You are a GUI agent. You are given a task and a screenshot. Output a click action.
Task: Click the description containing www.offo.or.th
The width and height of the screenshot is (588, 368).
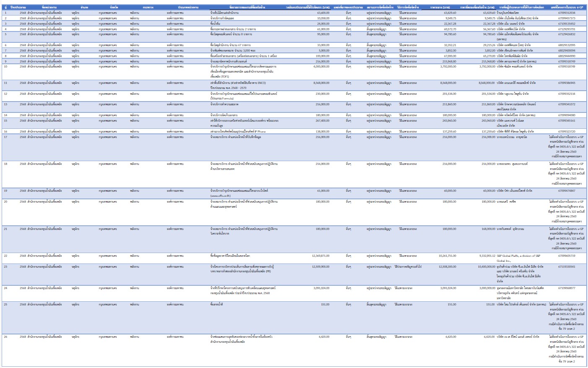point(239,193)
